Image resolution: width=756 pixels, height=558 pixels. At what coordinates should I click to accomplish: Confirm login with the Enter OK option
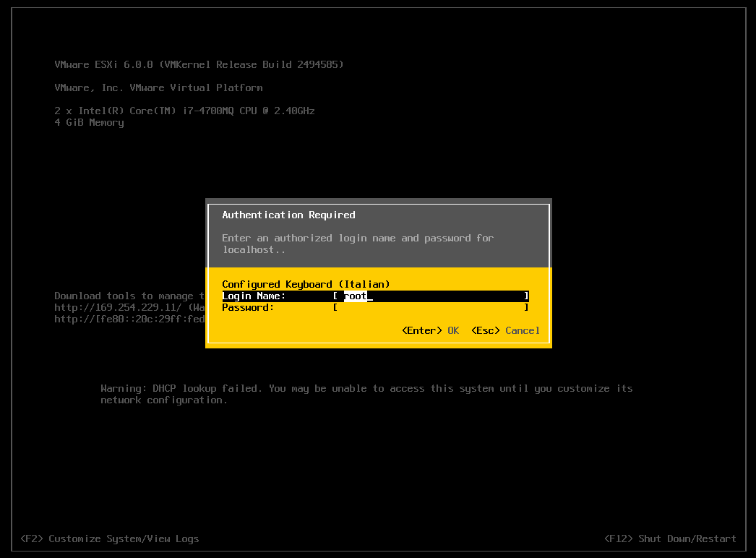[430, 331]
